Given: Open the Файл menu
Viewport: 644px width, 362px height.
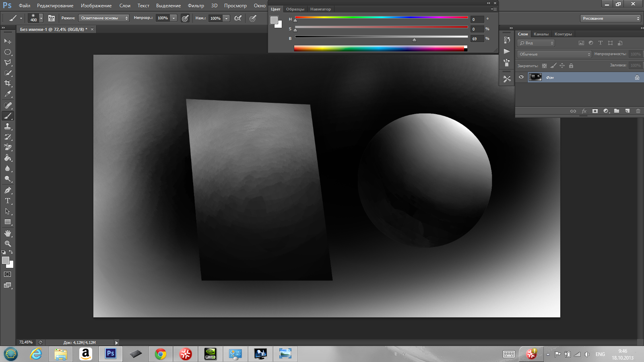Looking at the screenshot, I should [25, 6].
